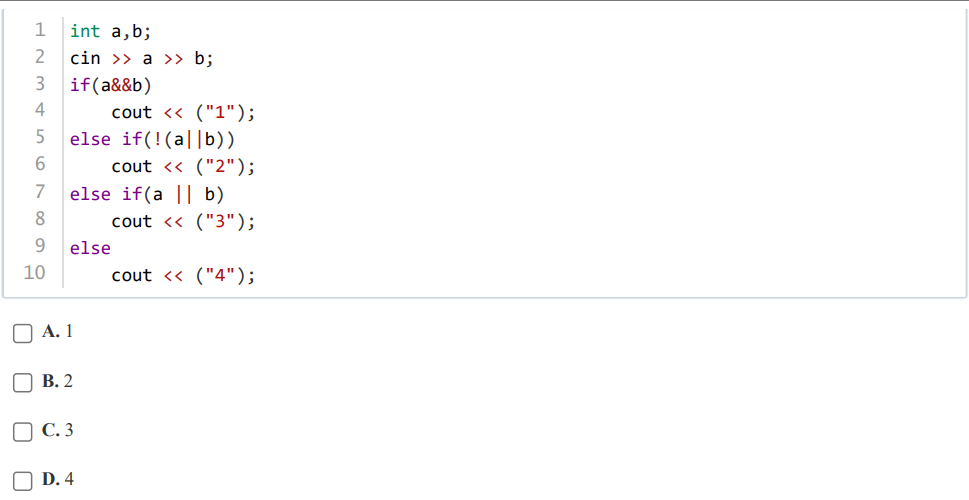Click code line 'int a,b;'
Viewport: 969px width, 500px height.
coord(110,31)
